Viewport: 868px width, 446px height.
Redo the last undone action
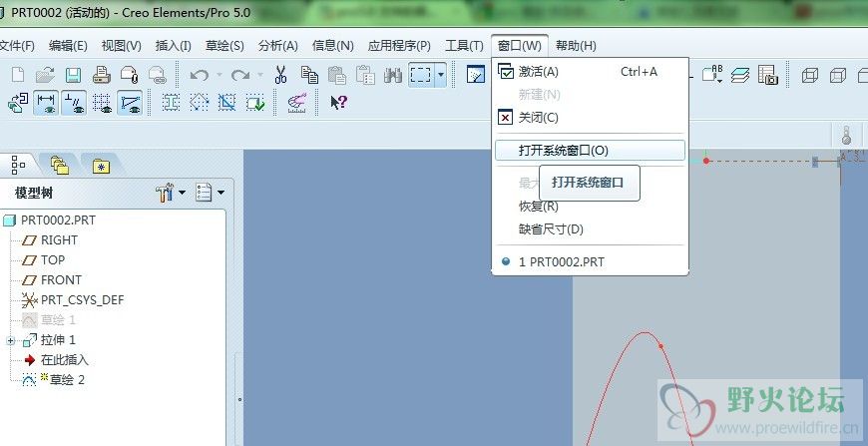point(239,75)
